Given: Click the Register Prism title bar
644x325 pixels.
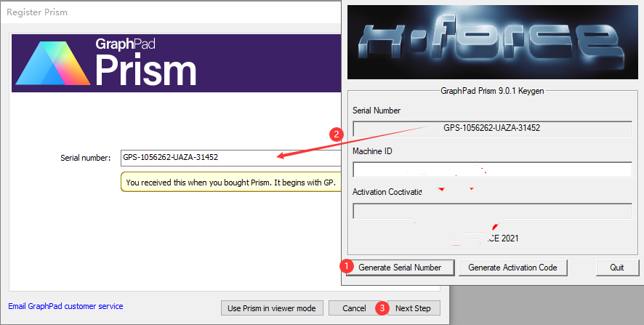Looking at the screenshot, I should 145,12.
